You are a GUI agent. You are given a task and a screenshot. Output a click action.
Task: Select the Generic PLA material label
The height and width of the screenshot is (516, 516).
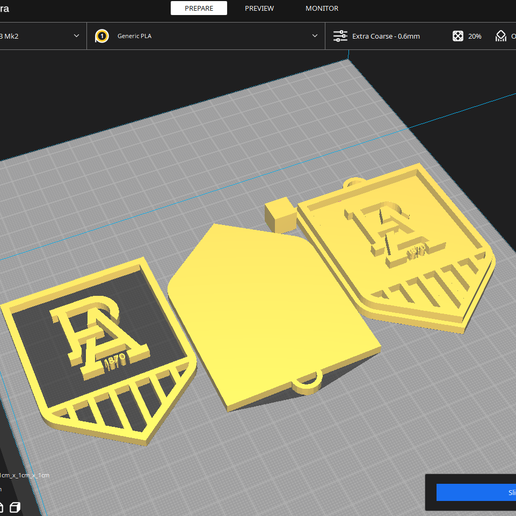[x=134, y=36]
